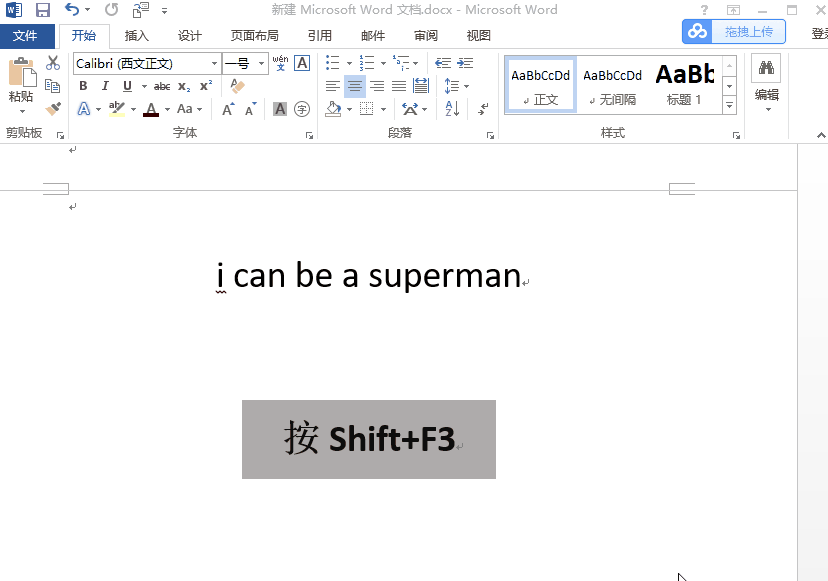Viewport: 828px width, 581px height.
Task: Switch to the 设计 Design tab
Action: (190, 35)
